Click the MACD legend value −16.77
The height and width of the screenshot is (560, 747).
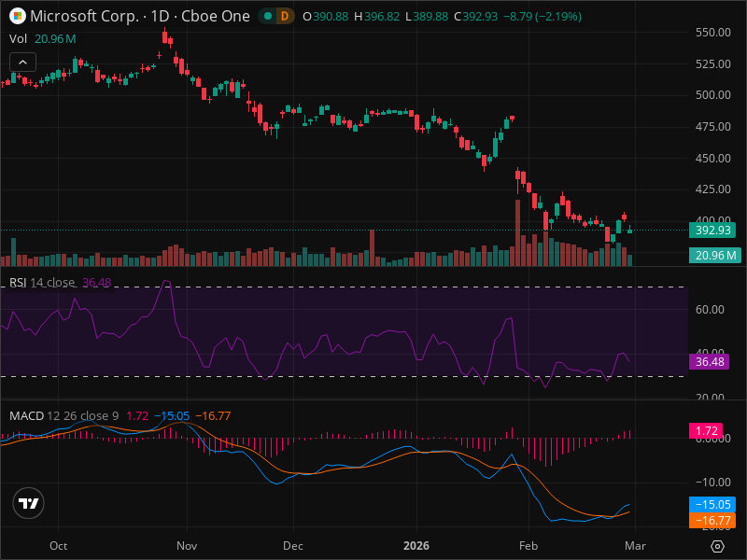click(213, 415)
